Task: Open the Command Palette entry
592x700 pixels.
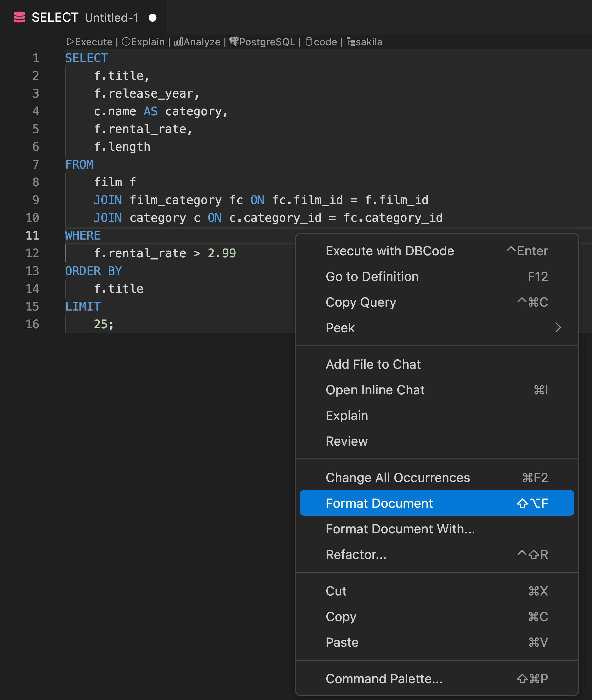Action: point(384,679)
